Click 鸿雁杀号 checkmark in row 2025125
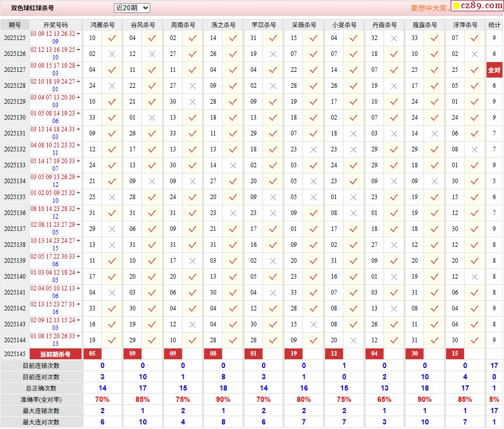The image size is (504, 429). (x=112, y=38)
